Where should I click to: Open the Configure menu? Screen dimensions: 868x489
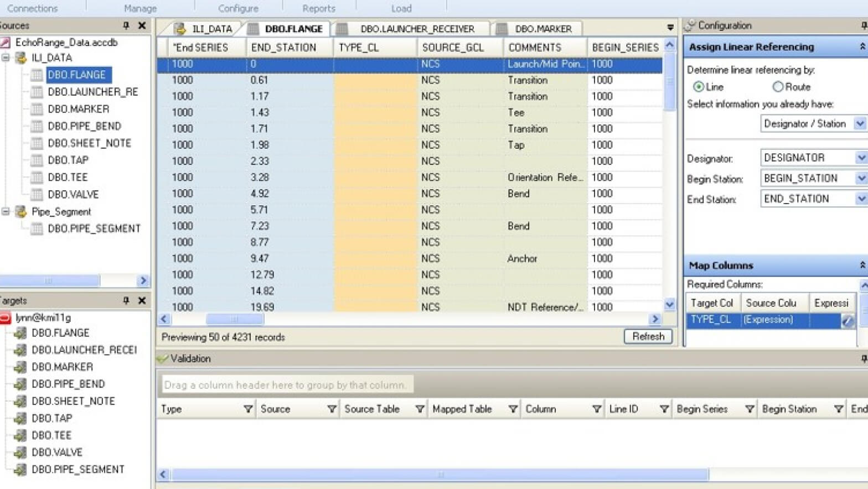click(238, 8)
